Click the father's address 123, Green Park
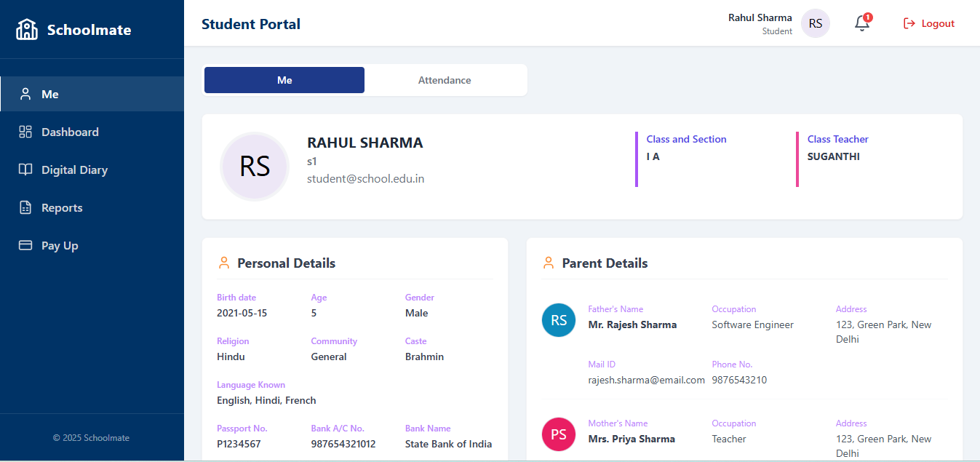The height and width of the screenshot is (462, 980). coord(884,332)
